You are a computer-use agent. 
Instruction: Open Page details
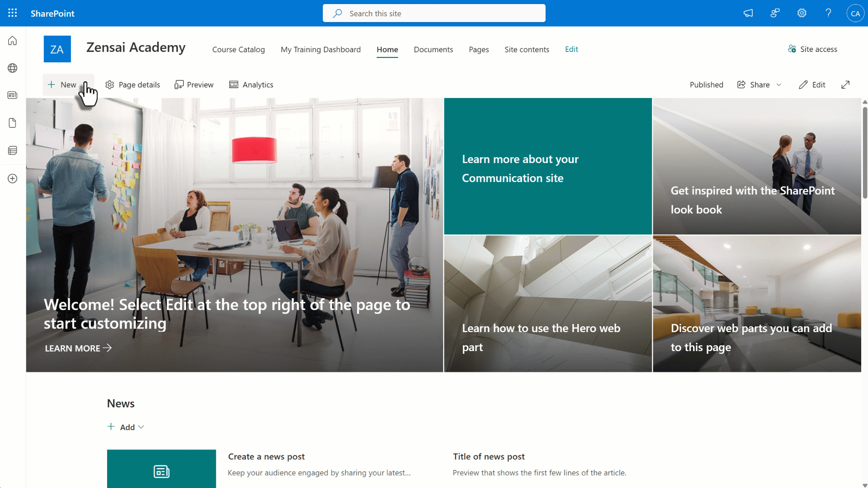[132, 84]
